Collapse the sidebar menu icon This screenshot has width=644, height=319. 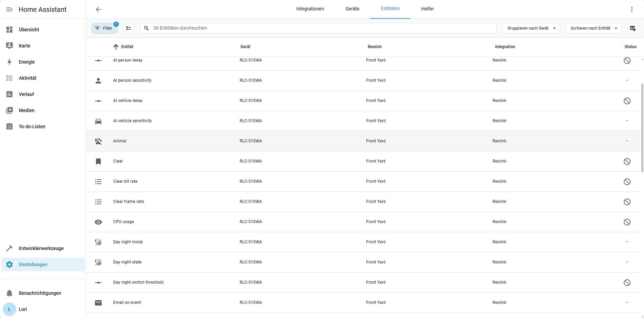(x=9, y=9)
